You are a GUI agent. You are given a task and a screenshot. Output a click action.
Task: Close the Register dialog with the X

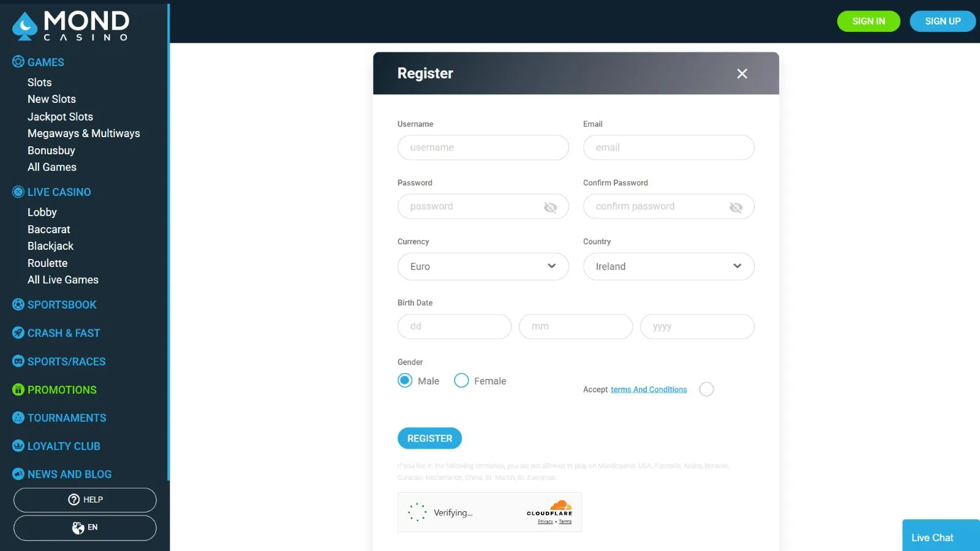[x=742, y=73]
